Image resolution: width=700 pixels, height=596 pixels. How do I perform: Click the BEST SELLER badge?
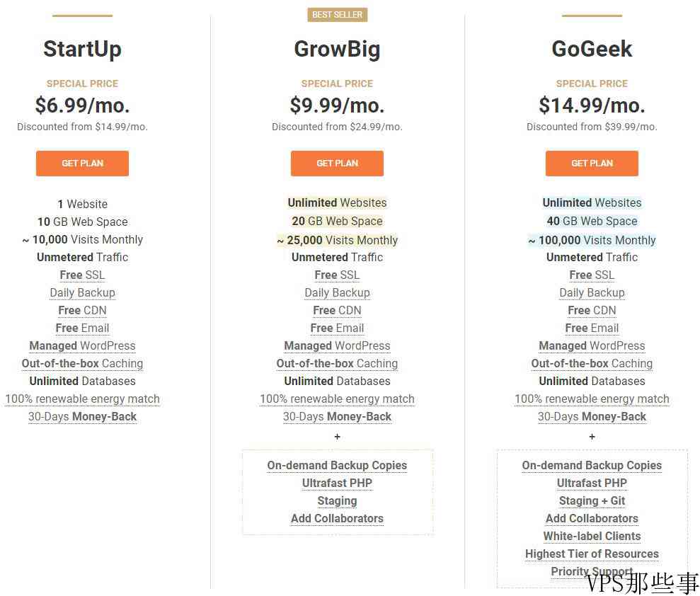[337, 15]
